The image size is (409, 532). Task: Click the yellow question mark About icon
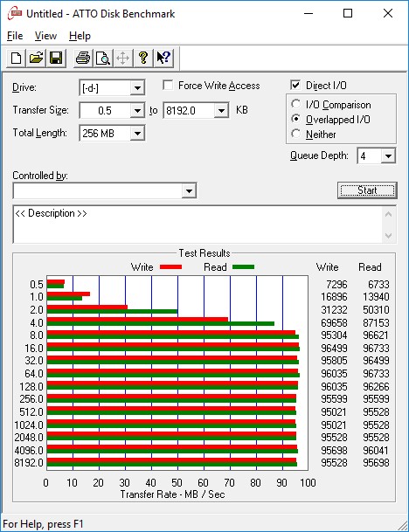[x=143, y=58]
